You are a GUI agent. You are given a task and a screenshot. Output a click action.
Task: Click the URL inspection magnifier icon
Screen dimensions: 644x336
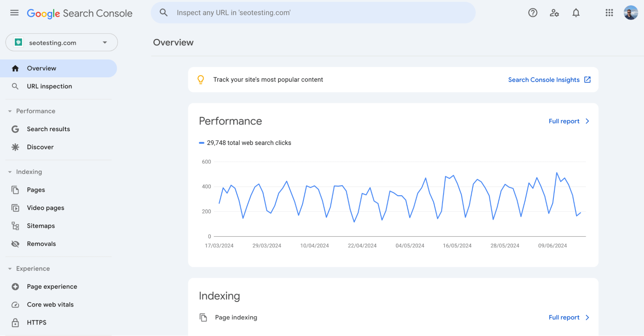point(15,86)
